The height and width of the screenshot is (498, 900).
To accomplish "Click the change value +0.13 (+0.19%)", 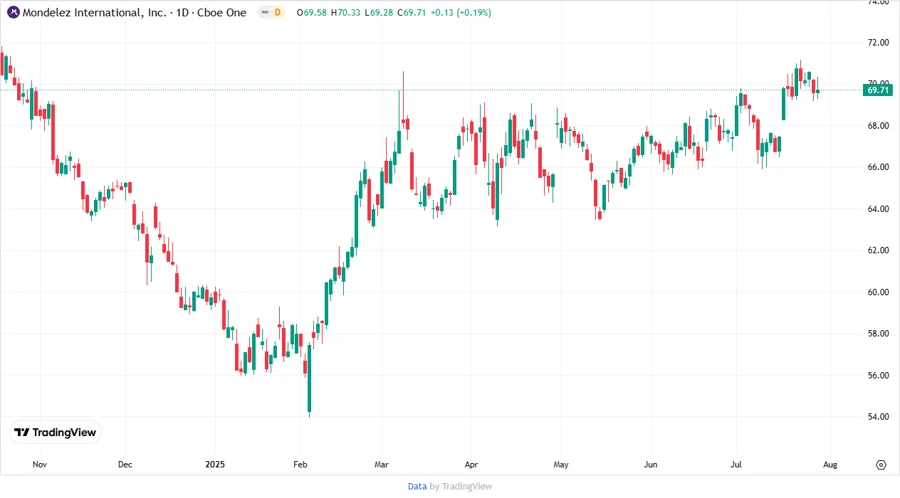I will [461, 12].
